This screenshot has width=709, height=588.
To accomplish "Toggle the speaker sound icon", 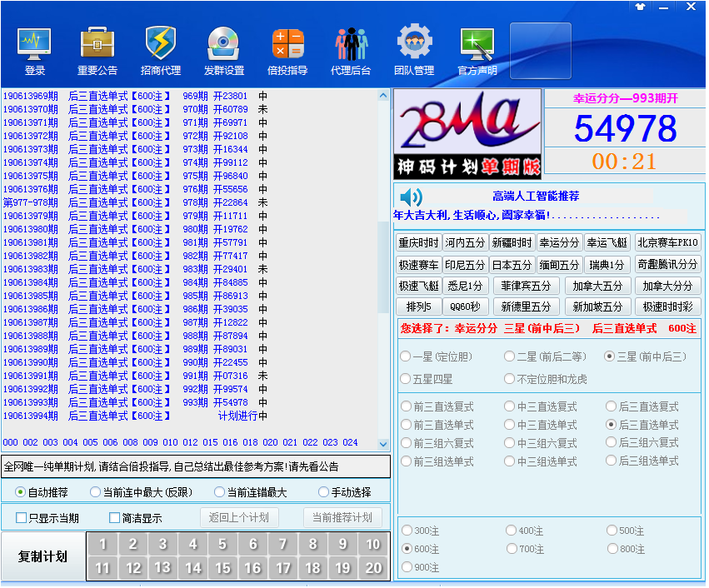I will [412, 197].
